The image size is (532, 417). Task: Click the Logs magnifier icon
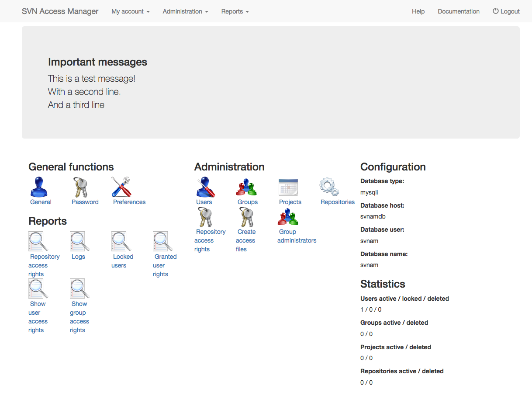point(77,242)
